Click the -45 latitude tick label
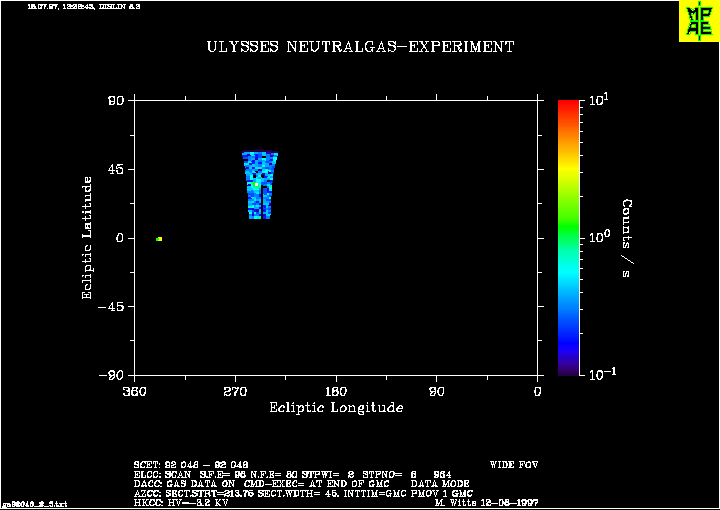Image resolution: width=720 pixels, height=510 pixels. click(112, 307)
